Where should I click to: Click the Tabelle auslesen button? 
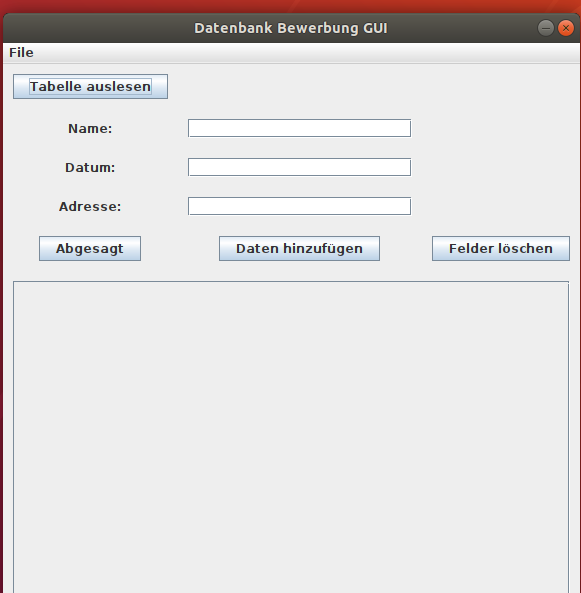[90, 87]
